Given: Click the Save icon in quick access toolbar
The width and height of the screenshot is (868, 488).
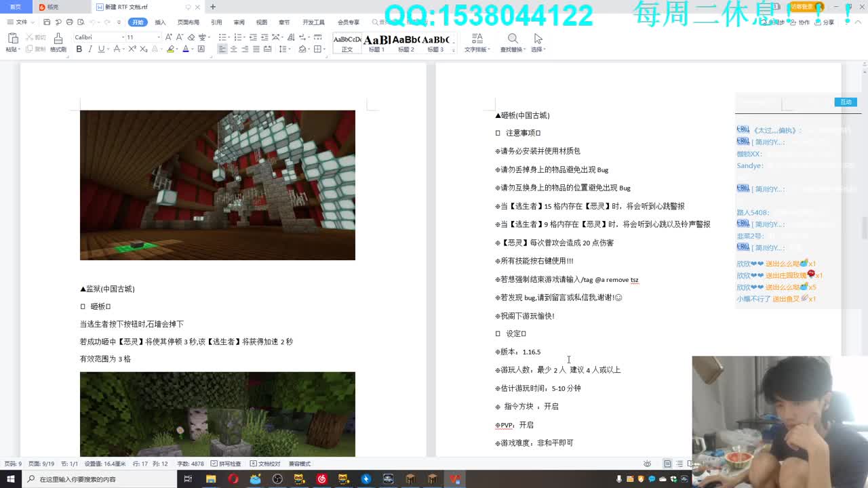Looking at the screenshot, I should (47, 22).
